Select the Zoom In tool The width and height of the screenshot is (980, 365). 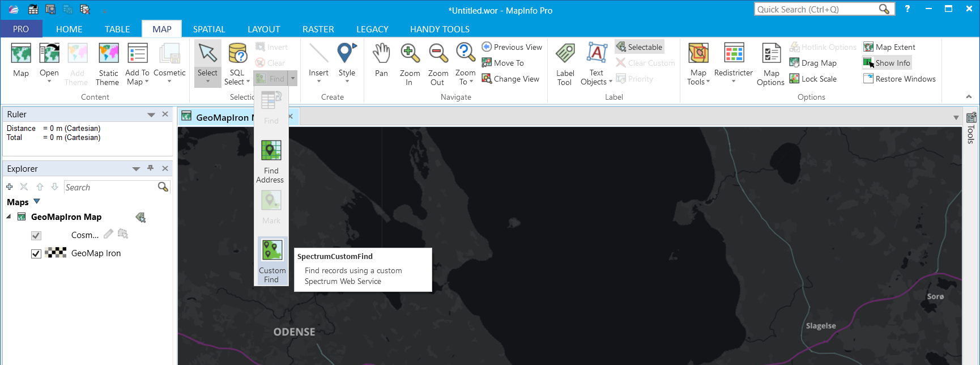pyautogui.click(x=410, y=65)
